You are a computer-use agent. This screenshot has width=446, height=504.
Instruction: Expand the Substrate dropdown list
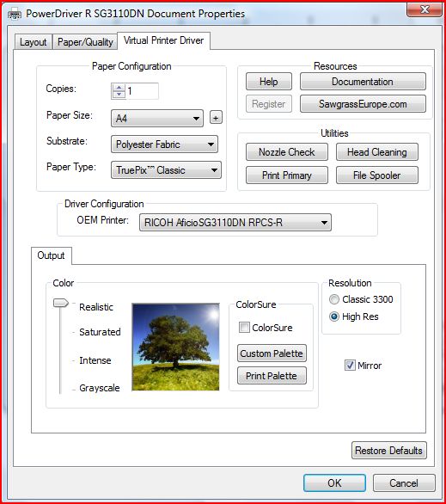pos(164,144)
